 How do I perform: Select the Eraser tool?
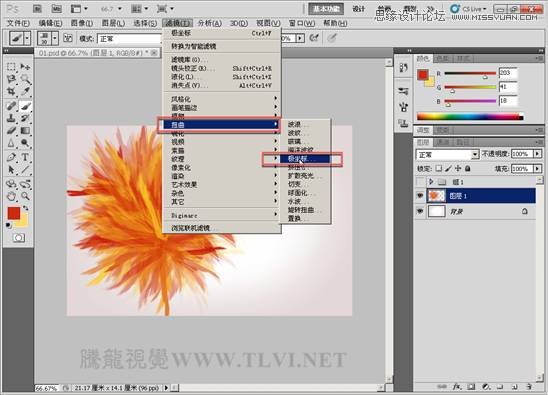pos(11,131)
